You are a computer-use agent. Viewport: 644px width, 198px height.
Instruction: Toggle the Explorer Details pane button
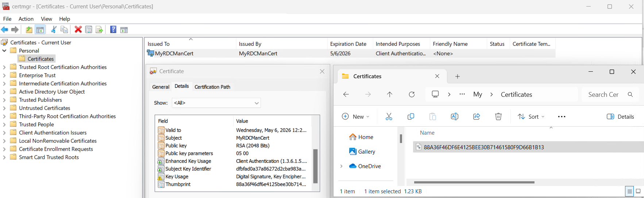click(620, 116)
